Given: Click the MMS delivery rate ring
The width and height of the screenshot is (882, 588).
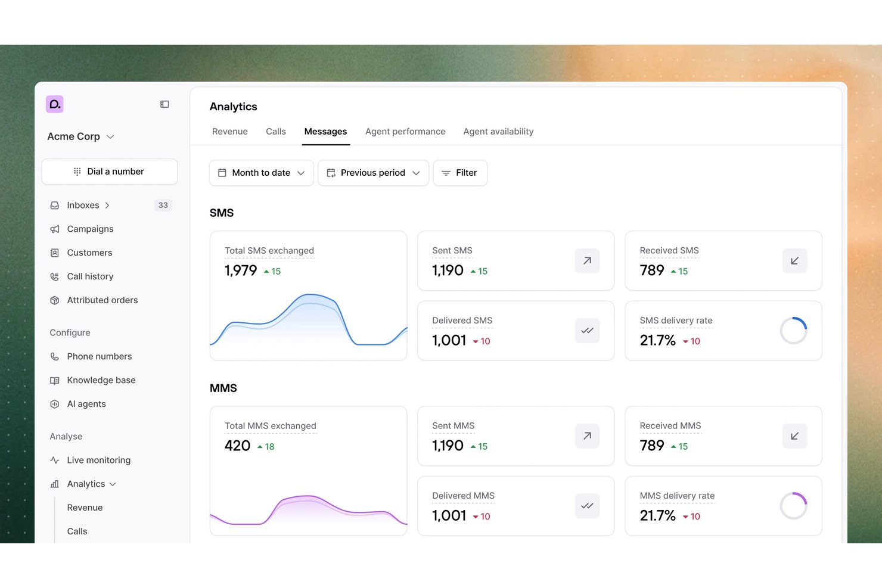Looking at the screenshot, I should 794,506.
